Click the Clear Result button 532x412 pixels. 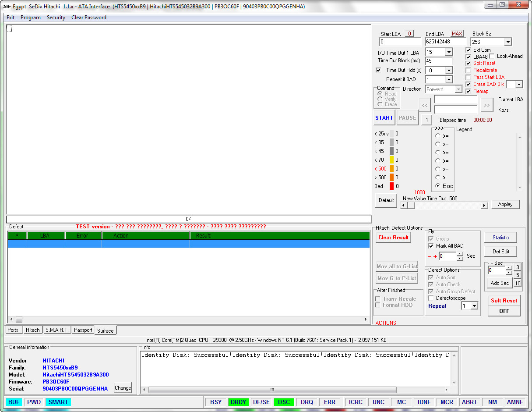(394, 238)
